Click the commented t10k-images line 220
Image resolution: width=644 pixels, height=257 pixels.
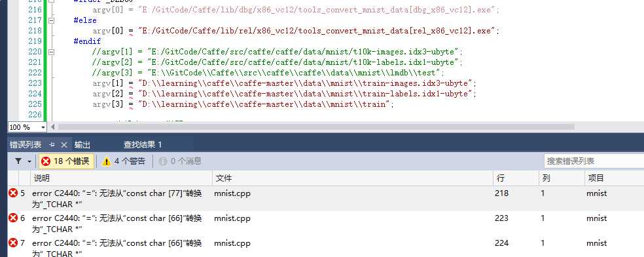(x=277, y=52)
